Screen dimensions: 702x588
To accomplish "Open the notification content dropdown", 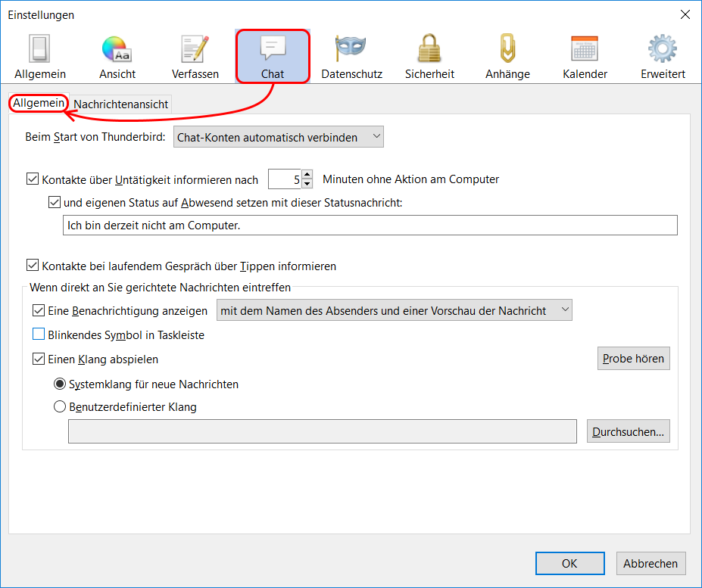I will pos(395,310).
